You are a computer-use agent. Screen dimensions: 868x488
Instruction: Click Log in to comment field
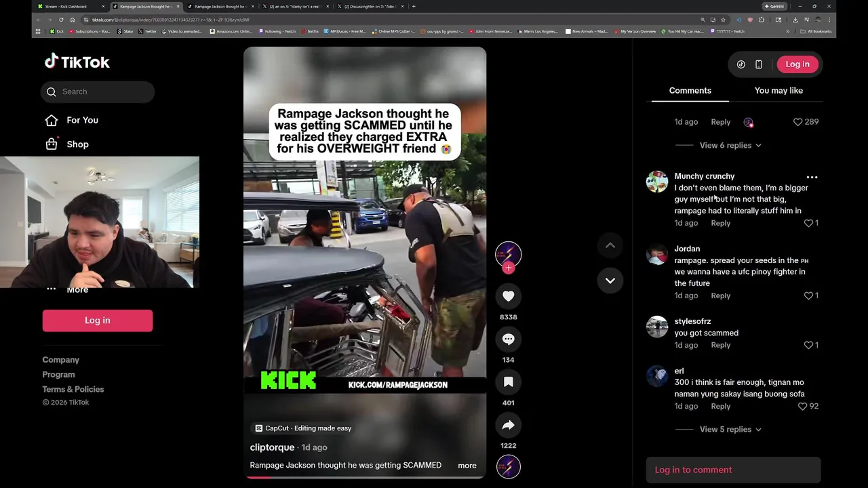point(733,470)
